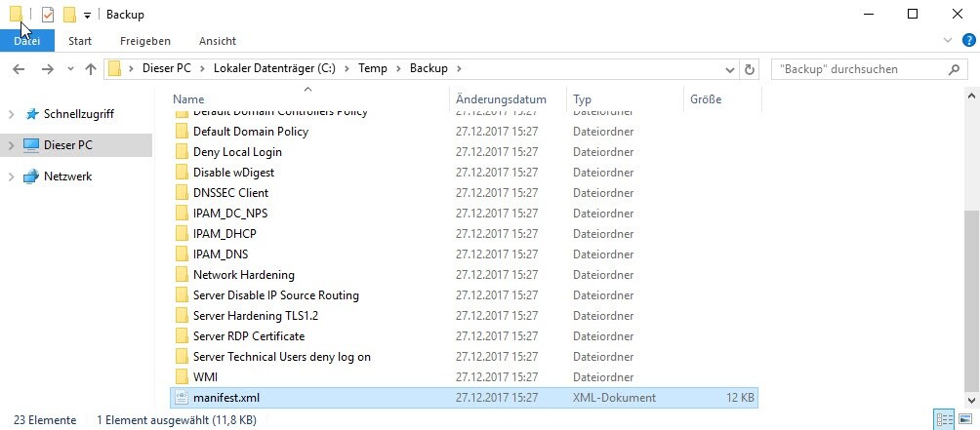Open the Datei menu tab

pos(27,41)
